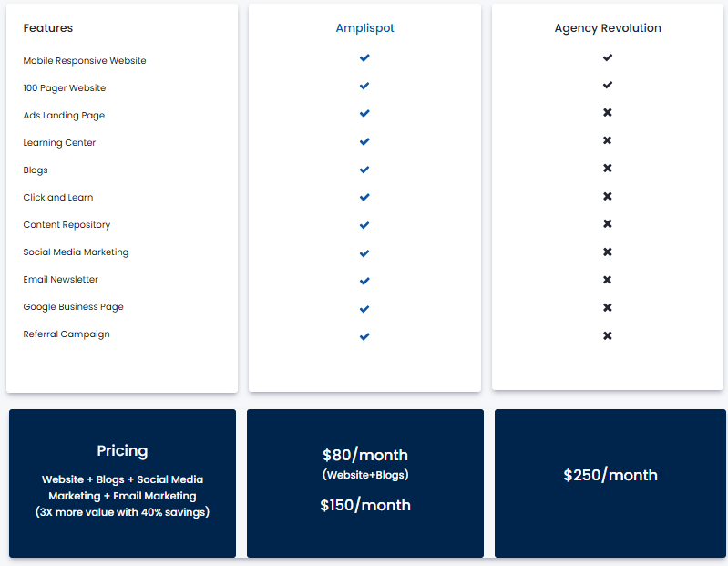Click the Content Repository feature label
This screenshot has width=728, height=566.
click(x=67, y=225)
